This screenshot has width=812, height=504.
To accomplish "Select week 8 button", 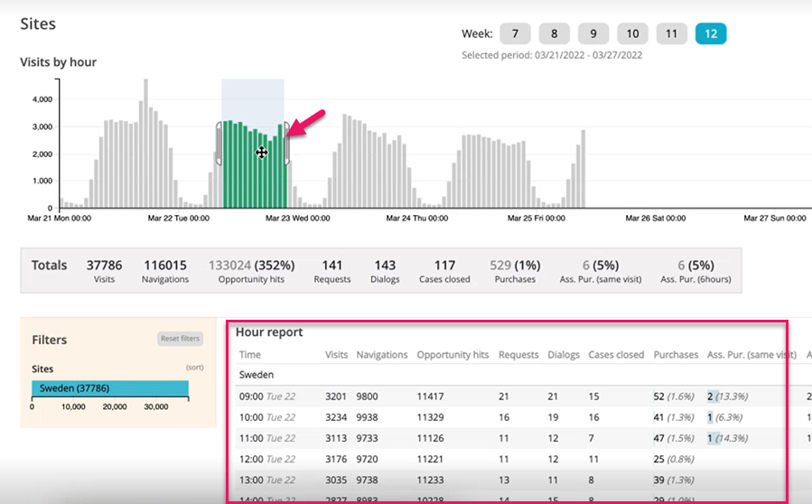I will pyautogui.click(x=554, y=34).
